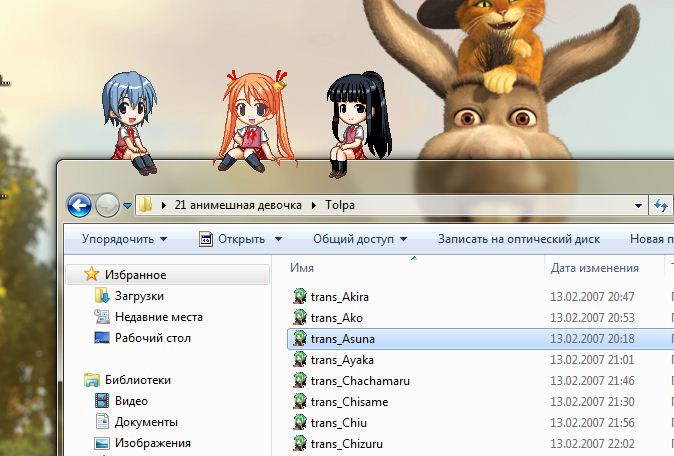Image resolution: width=674 pixels, height=456 pixels.
Task: Click the trans_Chizuru file icon
Action: pos(300,444)
